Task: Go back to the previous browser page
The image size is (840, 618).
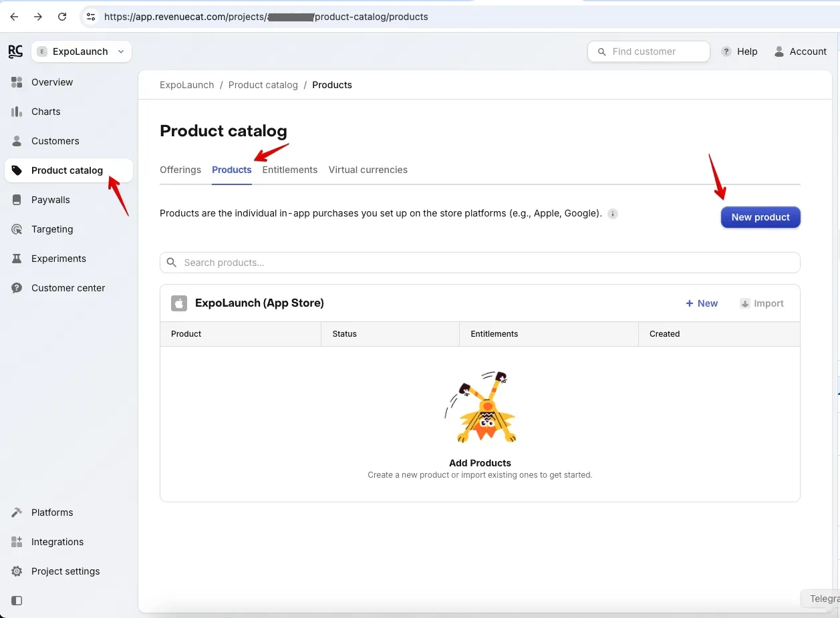Action: [14, 17]
